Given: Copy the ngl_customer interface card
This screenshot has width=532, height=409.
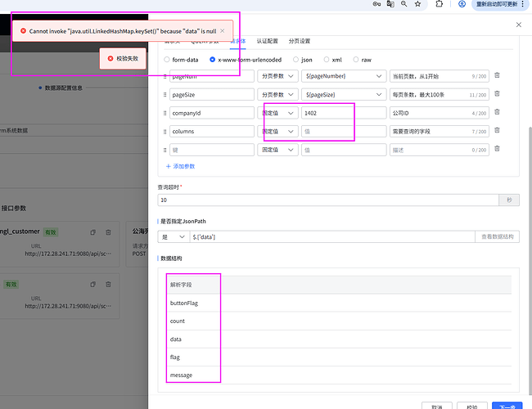Looking at the screenshot, I should coord(93,232).
